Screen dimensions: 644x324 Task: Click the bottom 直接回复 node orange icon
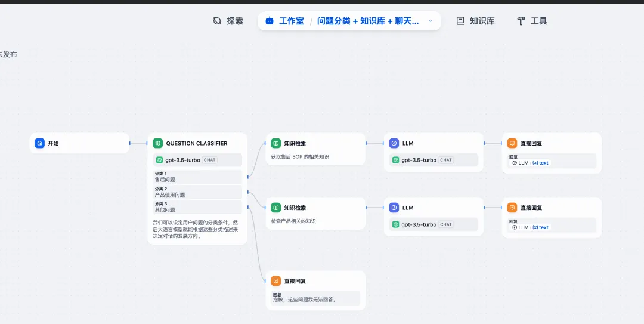tap(275, 281)
